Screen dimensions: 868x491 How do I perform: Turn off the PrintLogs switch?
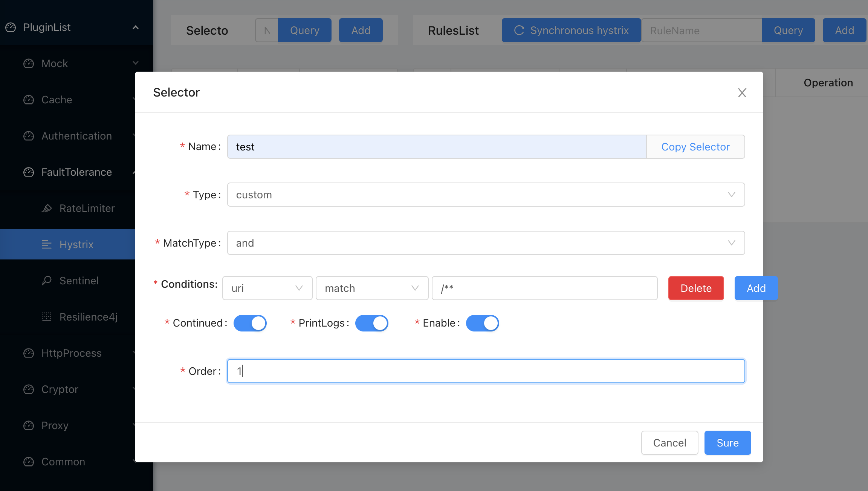[372, 323]
